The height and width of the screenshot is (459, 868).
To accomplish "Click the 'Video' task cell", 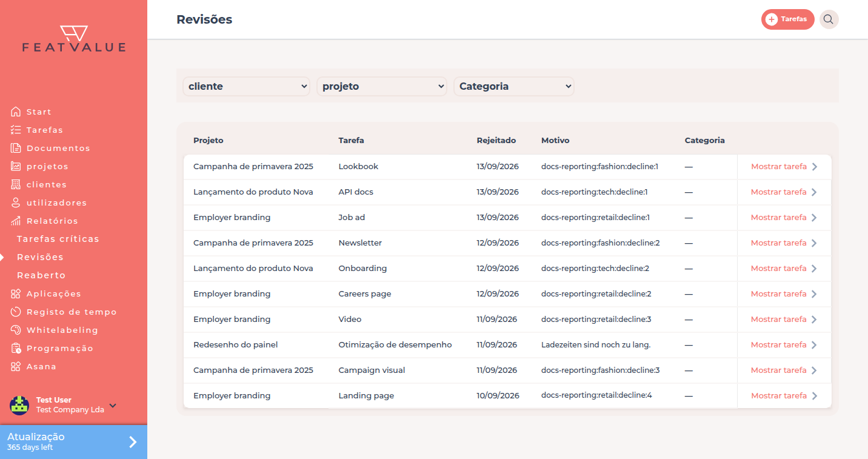I will (x=350, y=320).
